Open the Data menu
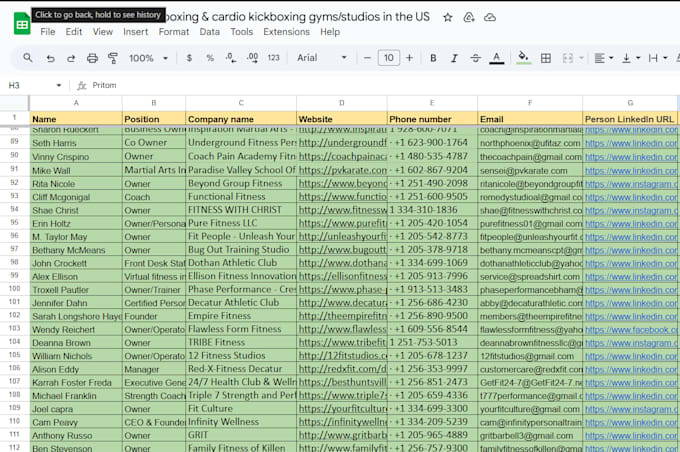 209,32
